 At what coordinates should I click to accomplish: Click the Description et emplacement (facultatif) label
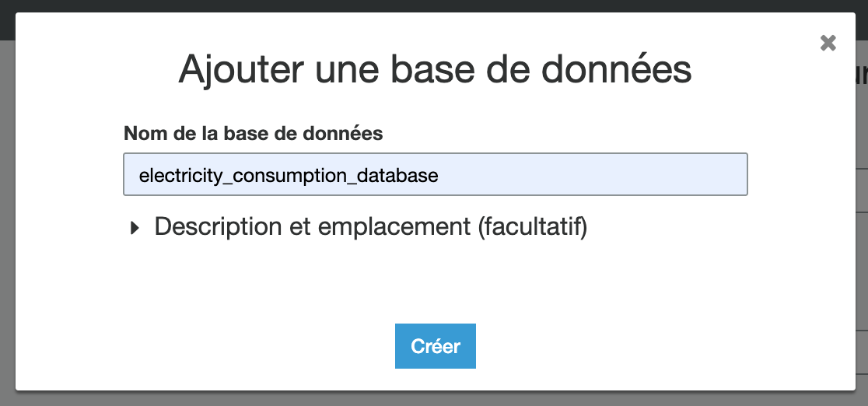(370, 226)
